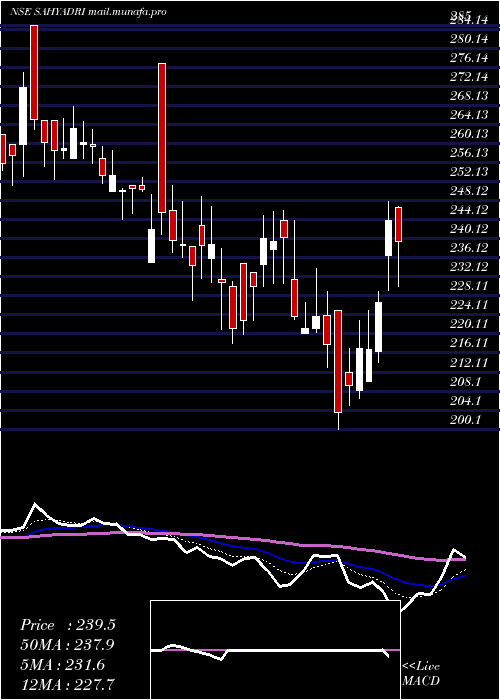
Task: Click the 276.14 price axis label
Action: pyautogui.click(x=469, y=58)
